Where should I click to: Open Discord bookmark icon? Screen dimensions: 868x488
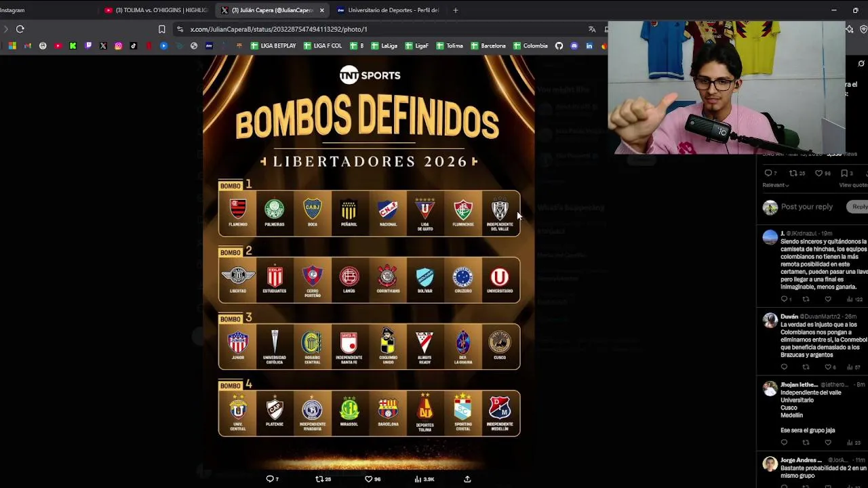[574, 46]
